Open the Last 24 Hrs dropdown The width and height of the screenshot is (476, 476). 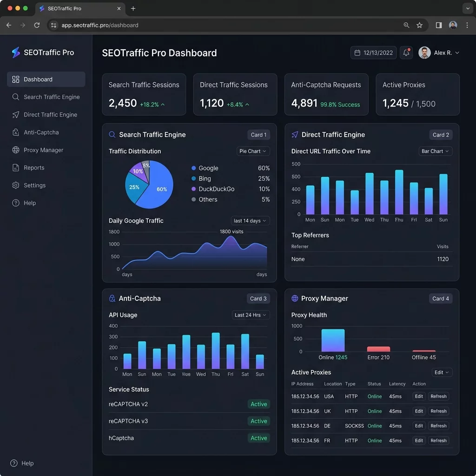click(251, 315)
